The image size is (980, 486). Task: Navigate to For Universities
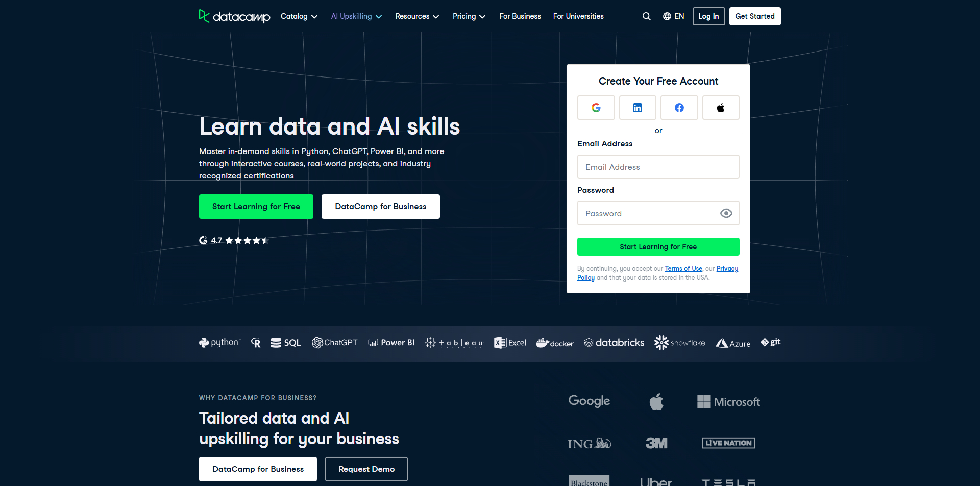578,16
